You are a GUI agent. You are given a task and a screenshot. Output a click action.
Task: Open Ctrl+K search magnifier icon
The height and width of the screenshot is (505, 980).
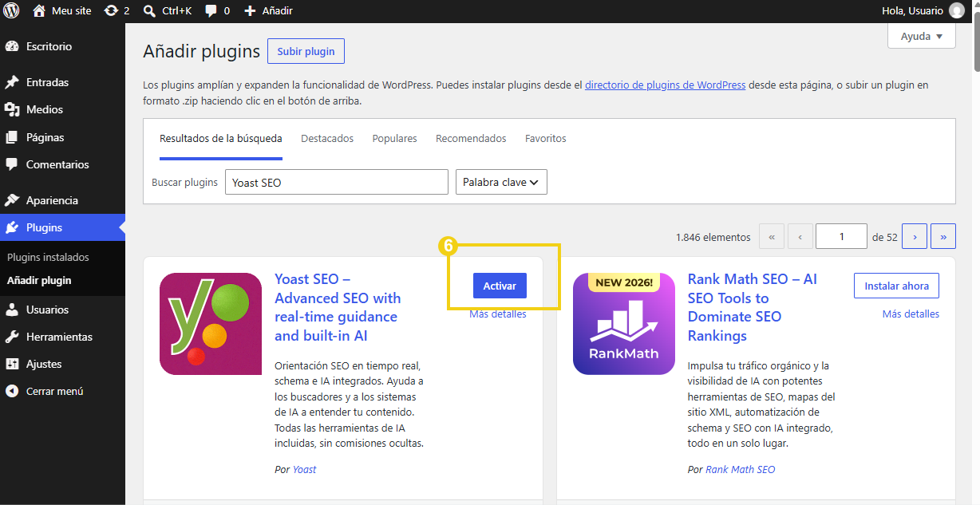[149, 11]
